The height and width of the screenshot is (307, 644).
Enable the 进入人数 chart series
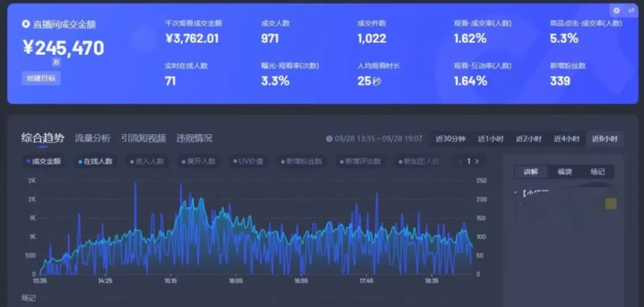pyautogui.click(x=147, y=162)
